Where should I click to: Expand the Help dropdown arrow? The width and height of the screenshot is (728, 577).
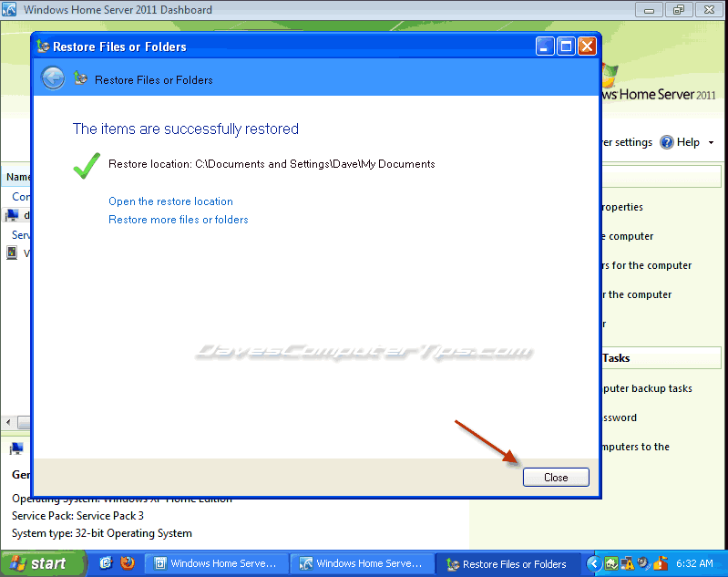[x=711, y=142]
